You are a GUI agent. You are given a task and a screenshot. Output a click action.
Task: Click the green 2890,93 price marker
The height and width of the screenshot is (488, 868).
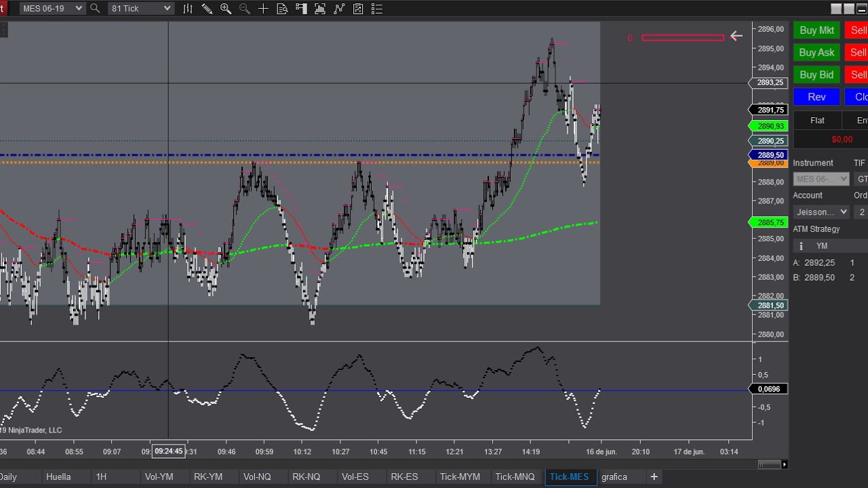(770, 126)
